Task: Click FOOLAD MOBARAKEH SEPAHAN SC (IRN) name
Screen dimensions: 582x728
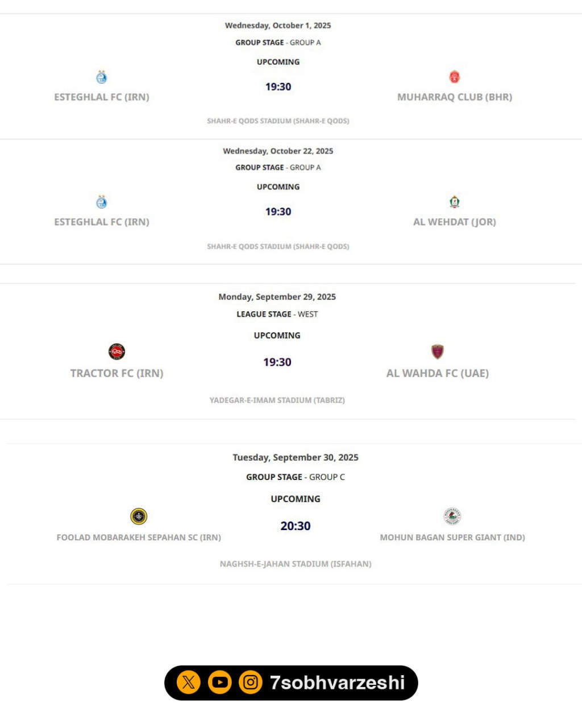Action: pyautogui.click(x=139, y=537)
